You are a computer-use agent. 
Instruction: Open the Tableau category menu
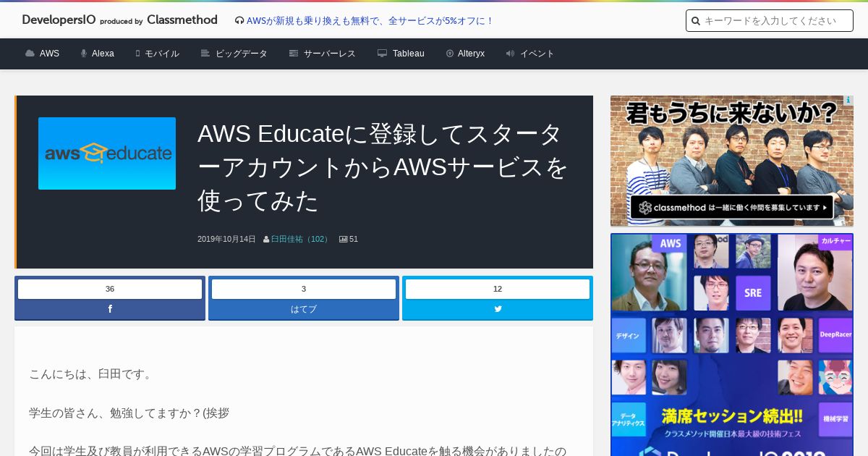click(409, 54)
